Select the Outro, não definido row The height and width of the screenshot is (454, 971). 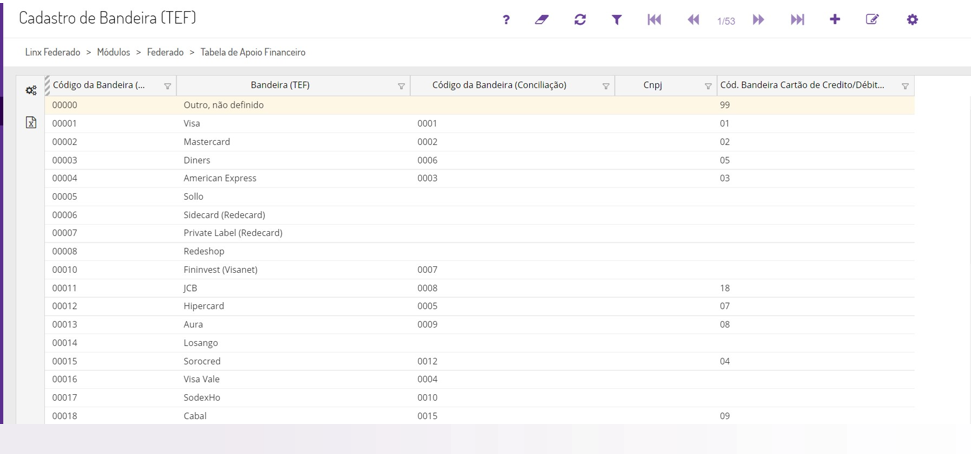coord(479,105)
